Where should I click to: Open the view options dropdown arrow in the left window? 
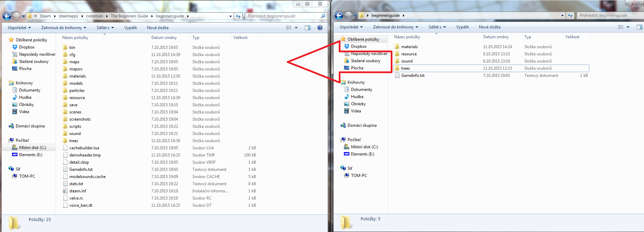(296, 28)
